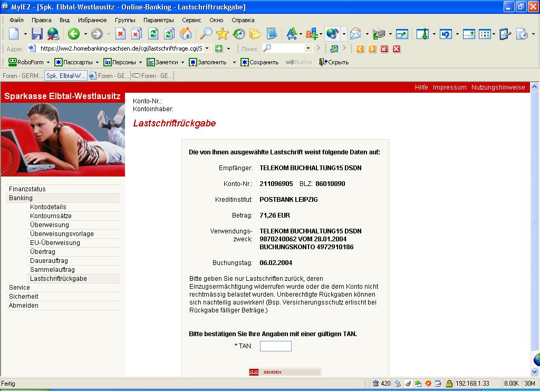Open the Hilfe link
Image resolution: width=540 pixels, height=392 pixels.
(x=421, y=87)
